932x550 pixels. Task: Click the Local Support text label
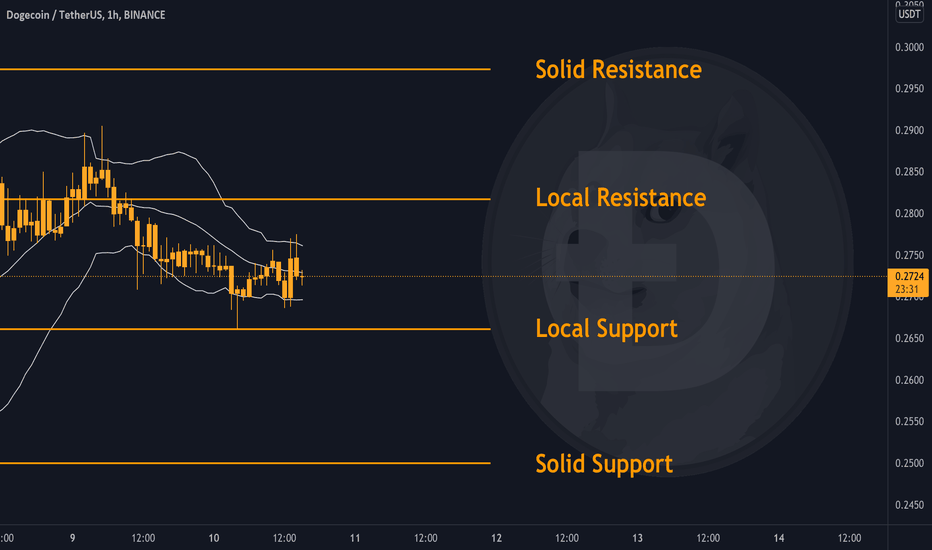[606, 329]
